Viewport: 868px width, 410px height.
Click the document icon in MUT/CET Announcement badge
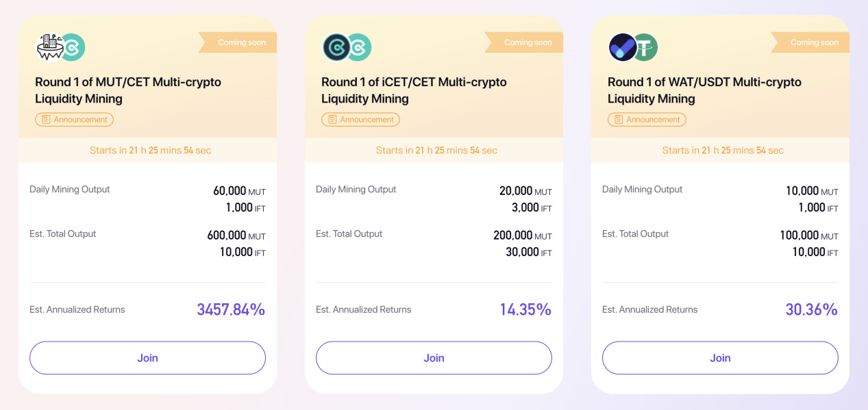46,120
